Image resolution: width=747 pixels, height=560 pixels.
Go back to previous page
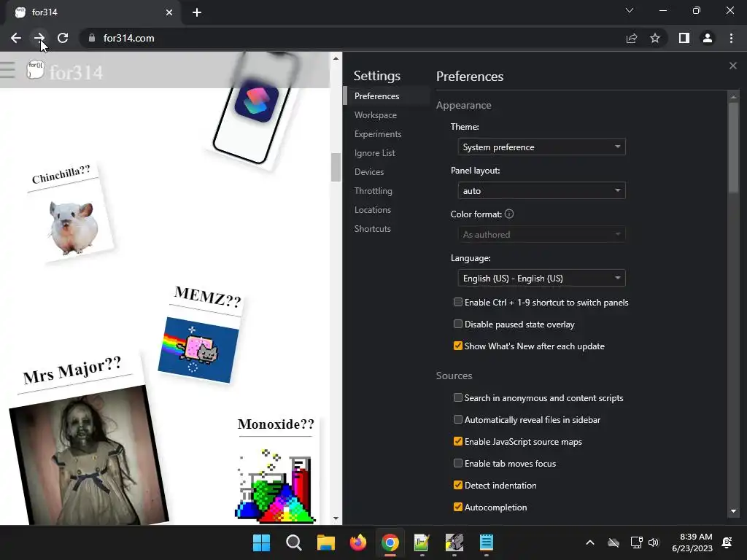16,38
